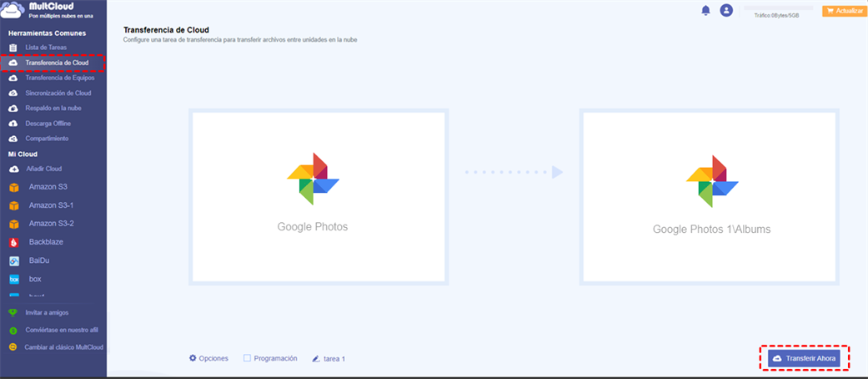Click the Amazon S3-2 box icon
868x379 pixels.
(x=14, y=224)
